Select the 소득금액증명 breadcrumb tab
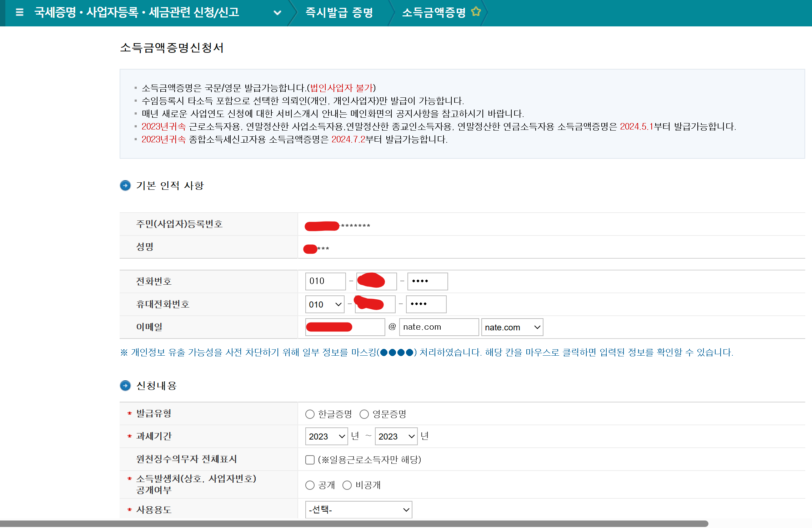 click(x=433, y=13)
